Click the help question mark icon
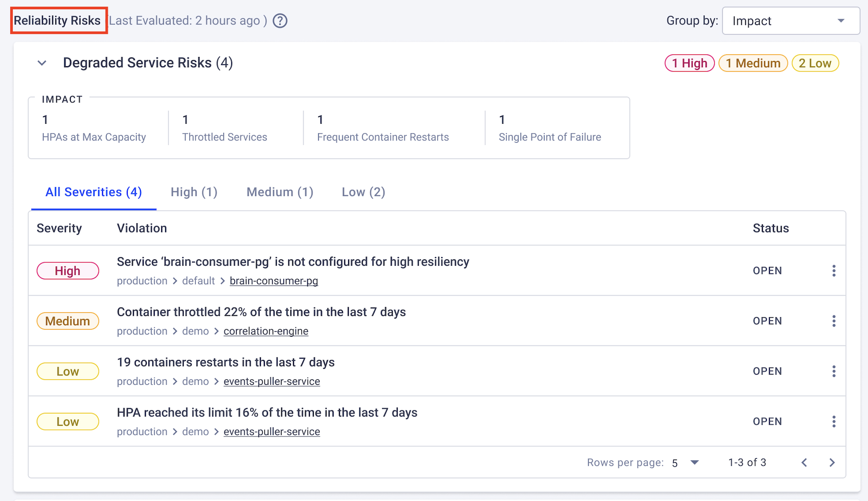 (280, 21)
